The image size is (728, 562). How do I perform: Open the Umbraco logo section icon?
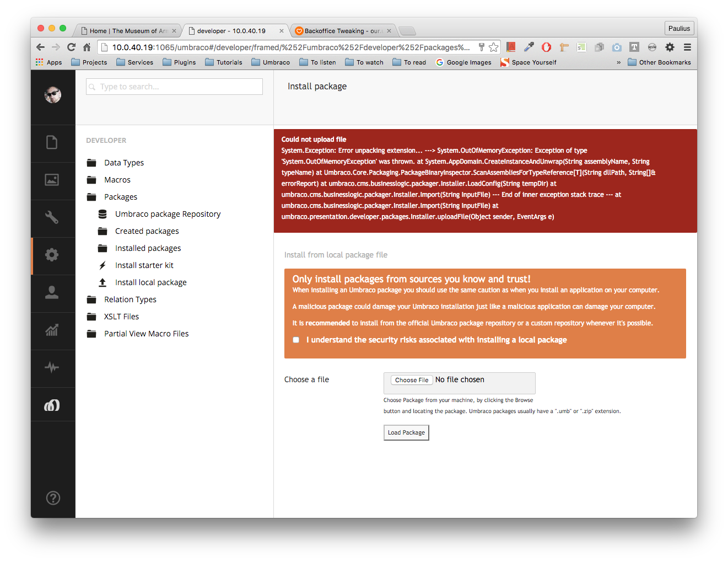tap(52, 405)
